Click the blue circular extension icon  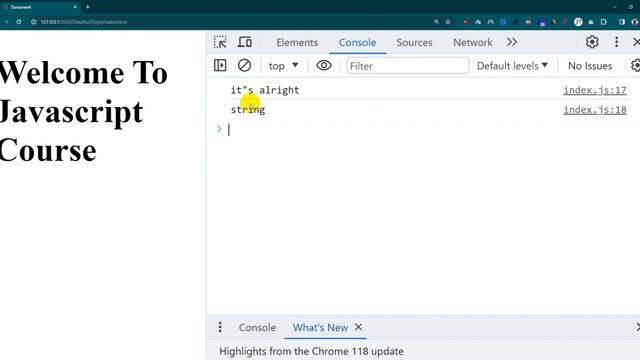[503, 22]
